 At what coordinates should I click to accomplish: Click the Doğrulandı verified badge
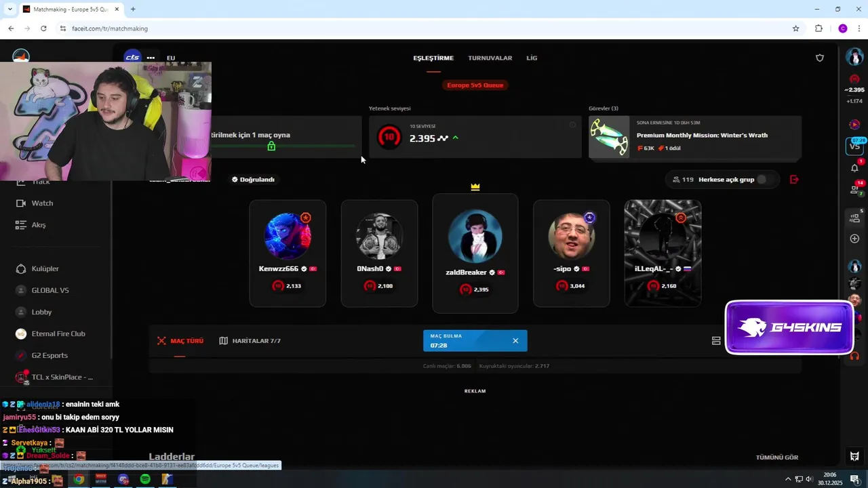point(253,180)
